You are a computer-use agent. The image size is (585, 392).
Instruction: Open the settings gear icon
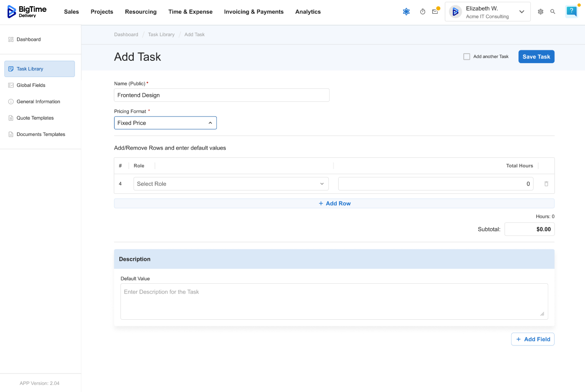tap(540, 12)
